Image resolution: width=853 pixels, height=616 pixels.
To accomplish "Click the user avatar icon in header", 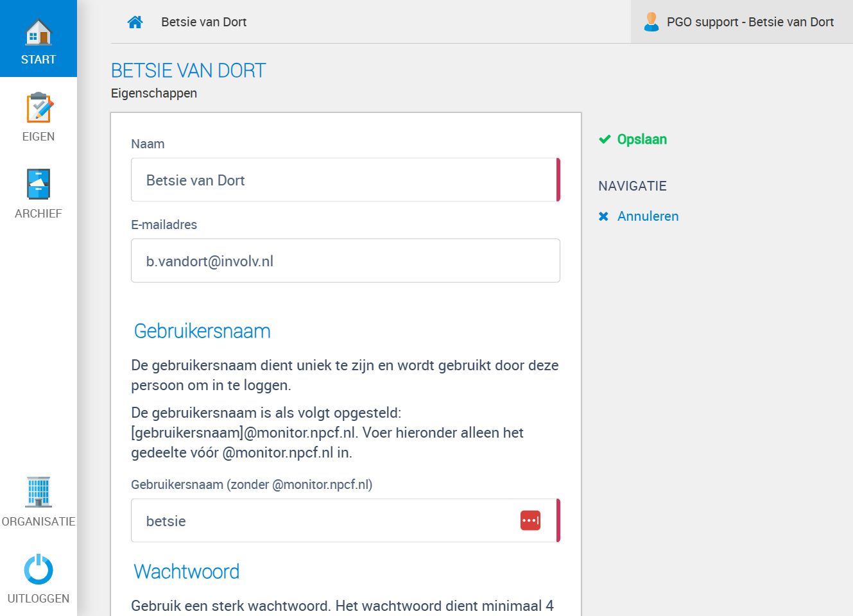I will 651,22.
